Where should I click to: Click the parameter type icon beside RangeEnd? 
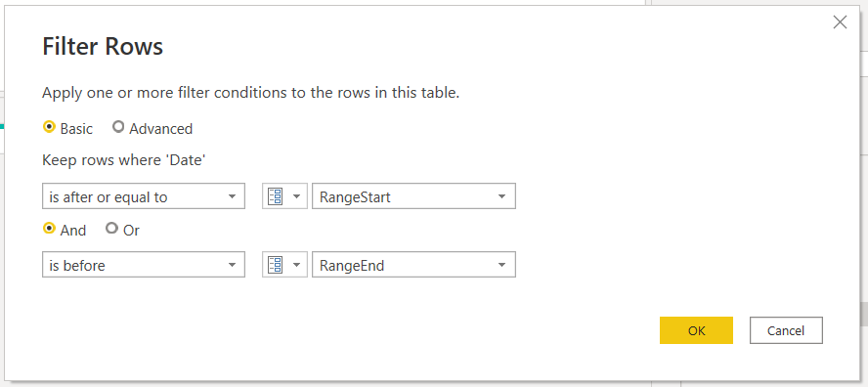(275, 265)
